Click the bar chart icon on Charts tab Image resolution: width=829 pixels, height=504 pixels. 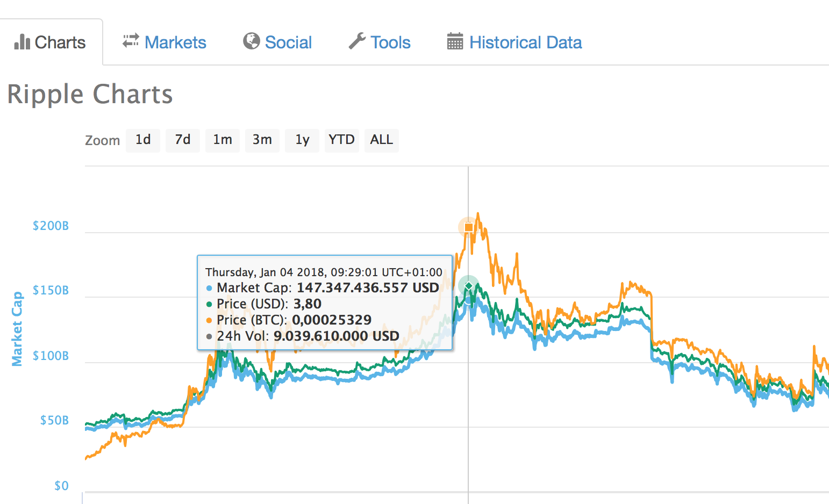pyautogui.click(x=22, y=42)
